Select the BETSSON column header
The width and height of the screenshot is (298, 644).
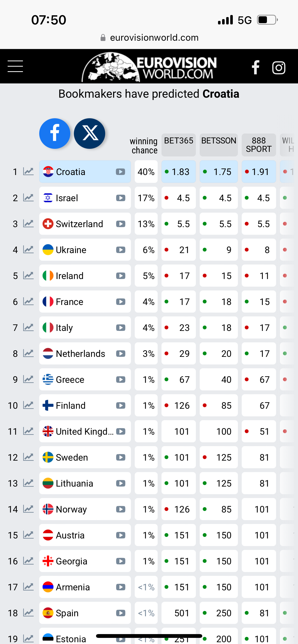point(219,145)
